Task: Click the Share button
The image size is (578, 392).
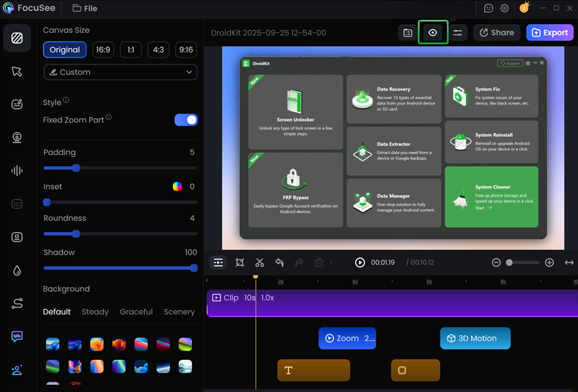Action: click(496, 33)
